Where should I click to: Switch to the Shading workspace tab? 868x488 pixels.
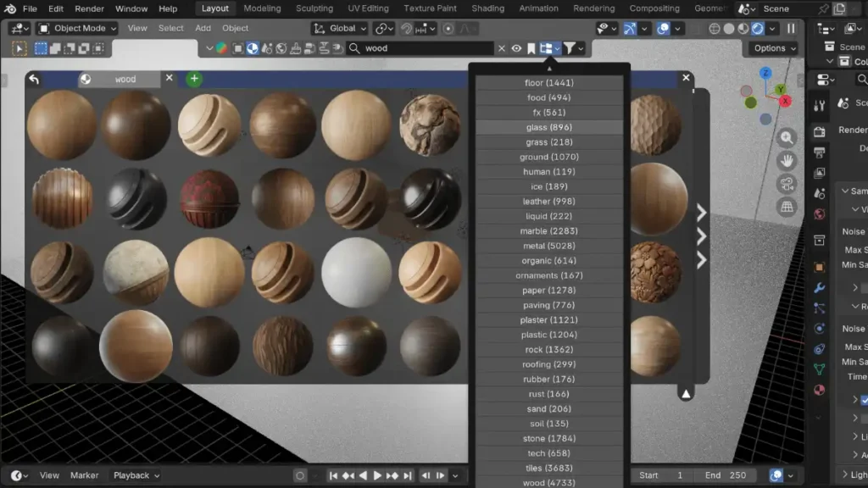point(487,8)
